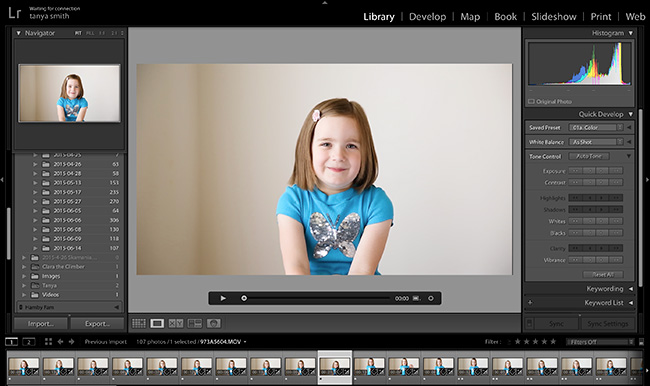The width and height of the screenshot is (650, 386).
Task: Go forward with the filmstrip right arrow
Action: pyautogui.click(x=71, y=342)
